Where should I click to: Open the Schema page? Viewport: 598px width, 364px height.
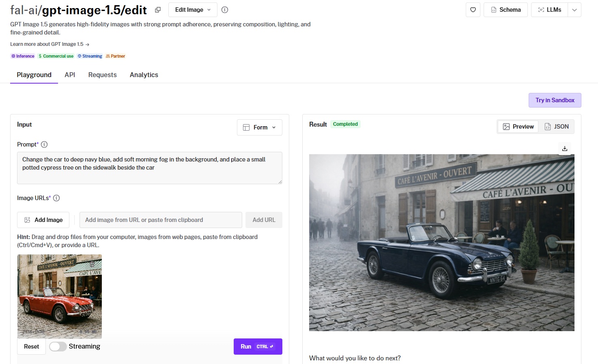506,10
